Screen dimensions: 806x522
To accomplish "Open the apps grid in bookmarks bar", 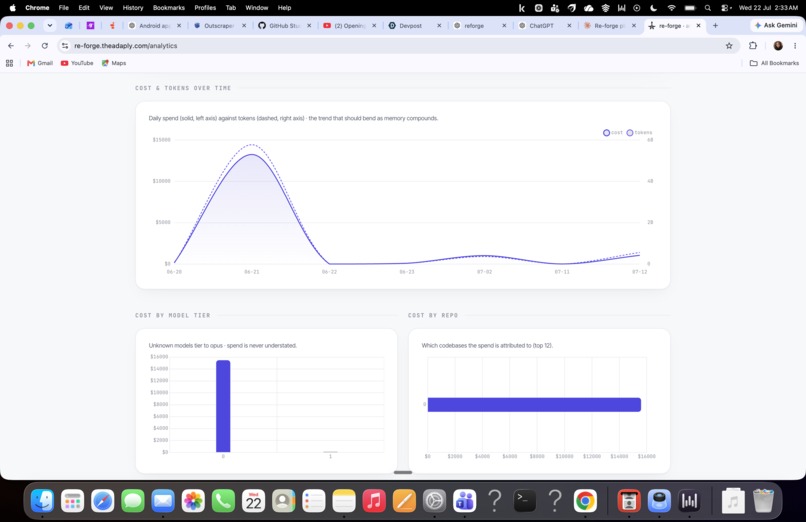I will 9,63.
